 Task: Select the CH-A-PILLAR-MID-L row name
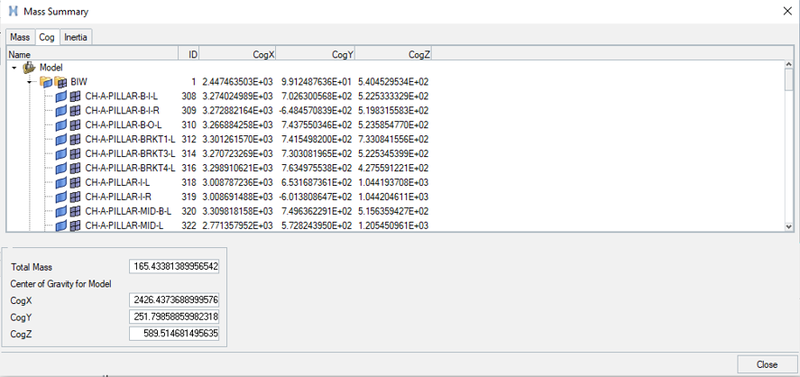pos(124,225)
